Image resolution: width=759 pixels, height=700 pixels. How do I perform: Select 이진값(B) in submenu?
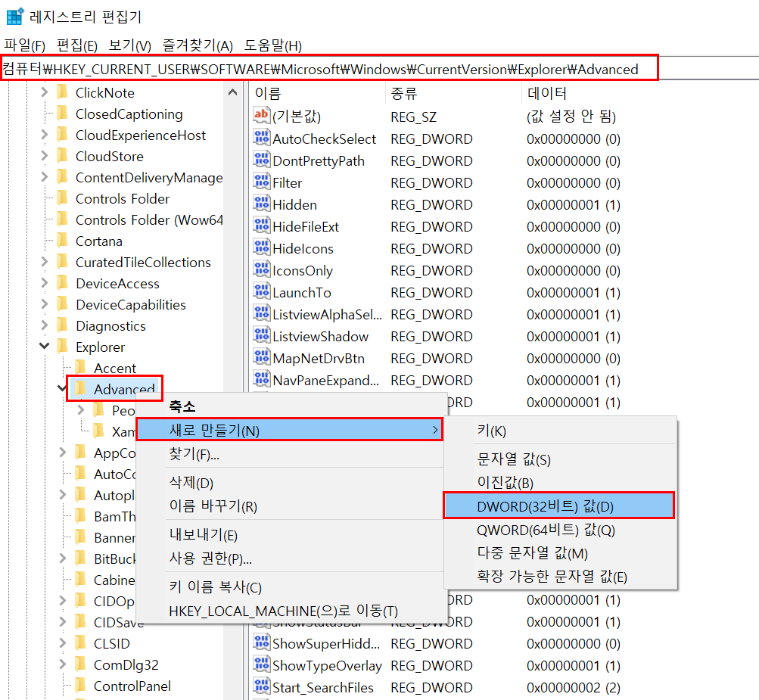[x=560, y=482]
